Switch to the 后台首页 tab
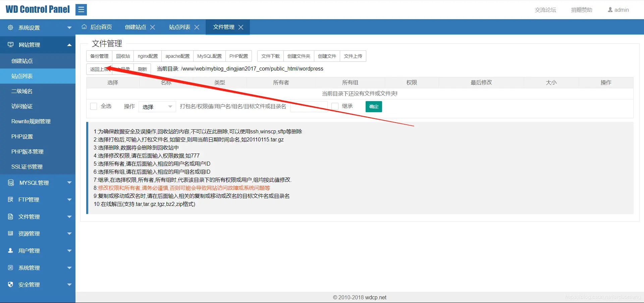 [x=97, y=27]
